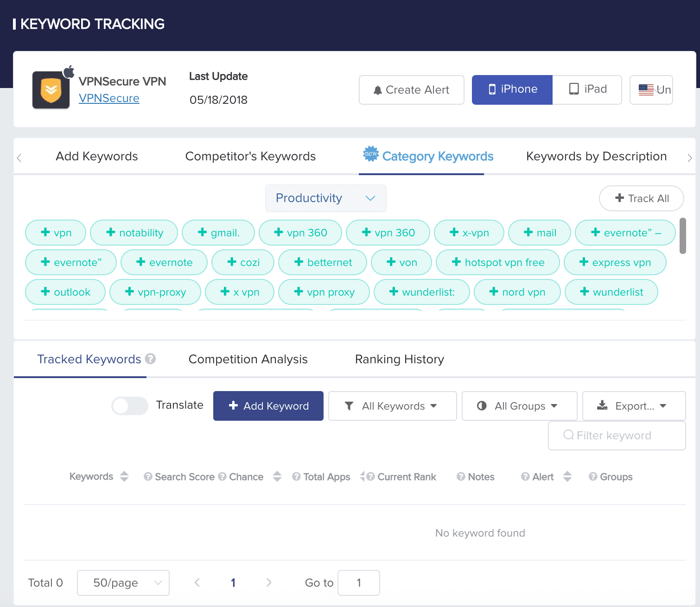Open the VPNSecure developer link
Viewport: 700px width, 607px height.
[109, 98]
